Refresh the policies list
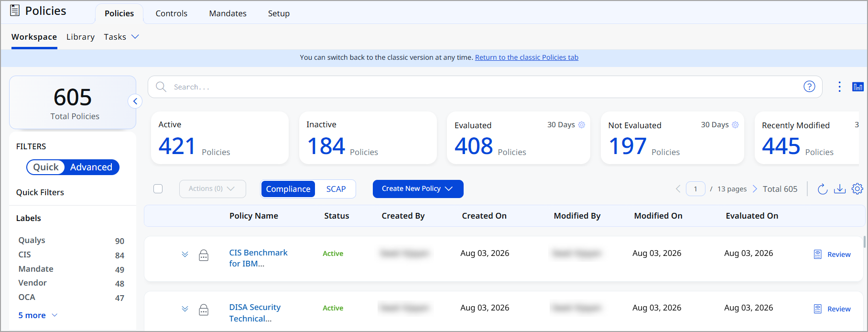This screenshot has width=868, height=332. tap(822, 189)
